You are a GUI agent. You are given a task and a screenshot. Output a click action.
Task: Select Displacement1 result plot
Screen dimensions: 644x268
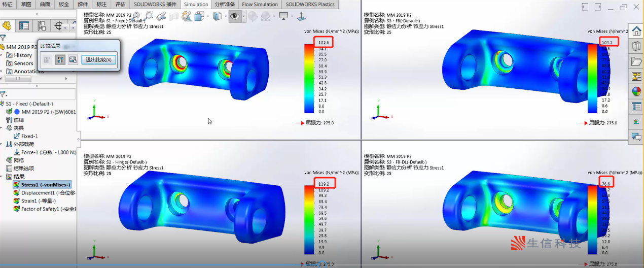tap(46, 193)
